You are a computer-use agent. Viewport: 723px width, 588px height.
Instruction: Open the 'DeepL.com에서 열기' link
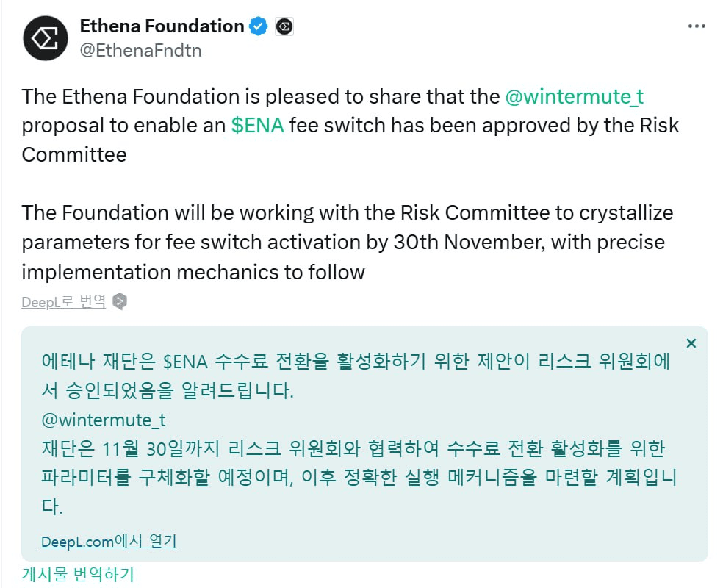pos(109,541)
